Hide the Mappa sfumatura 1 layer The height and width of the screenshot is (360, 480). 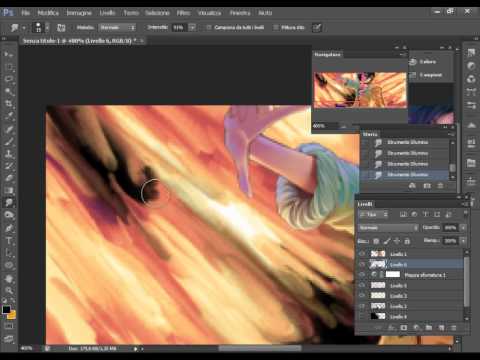click(362, 275)
